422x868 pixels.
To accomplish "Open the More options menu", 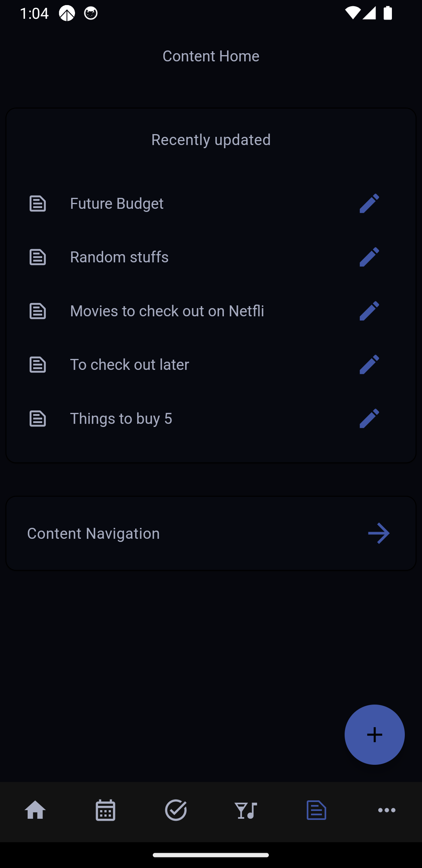I will pyautogui.click(x=387, y=810).
